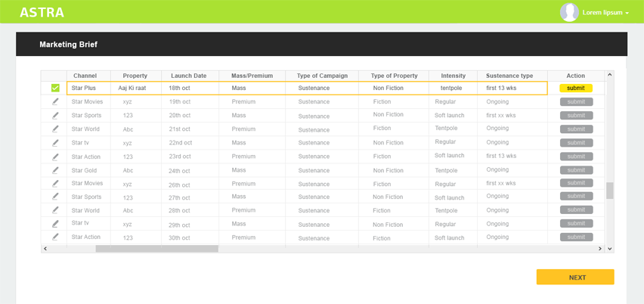The width and height of the screenshot is (644, 304).
Task: Click the Channel column header
Action: coord(85,76)
